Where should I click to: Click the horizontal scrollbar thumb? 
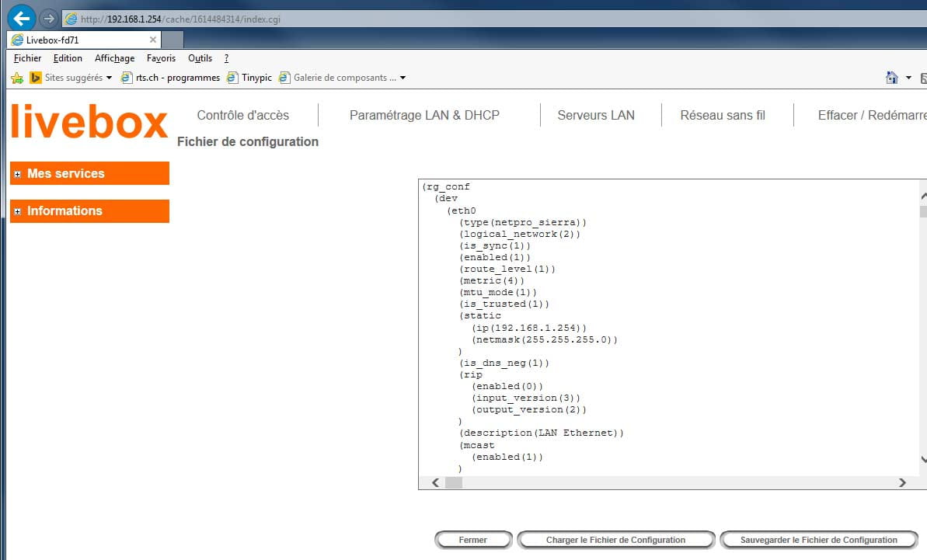pos(454,482)
